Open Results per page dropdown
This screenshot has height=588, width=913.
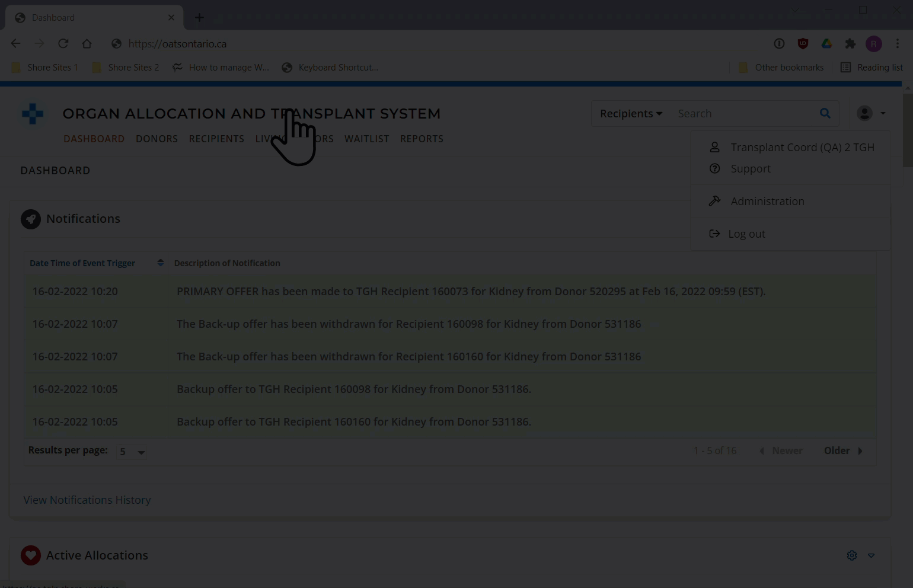pyautogui.click(x=131, y=452)
